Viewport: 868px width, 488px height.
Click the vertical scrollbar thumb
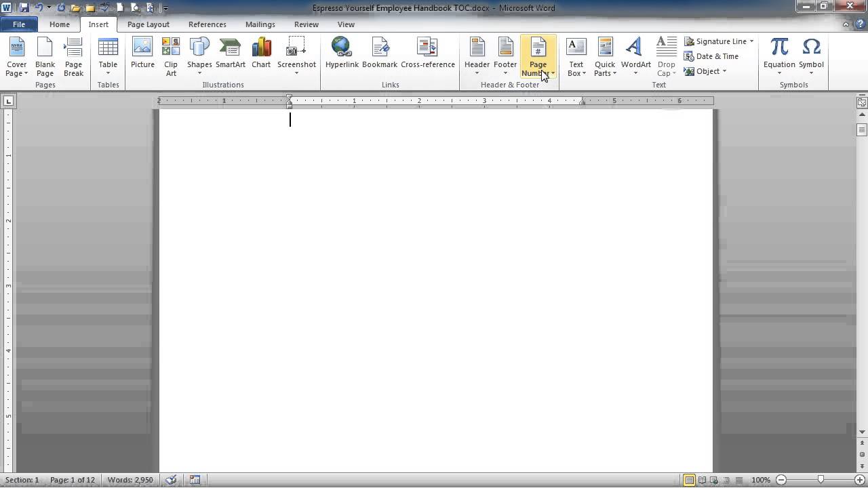862,129
